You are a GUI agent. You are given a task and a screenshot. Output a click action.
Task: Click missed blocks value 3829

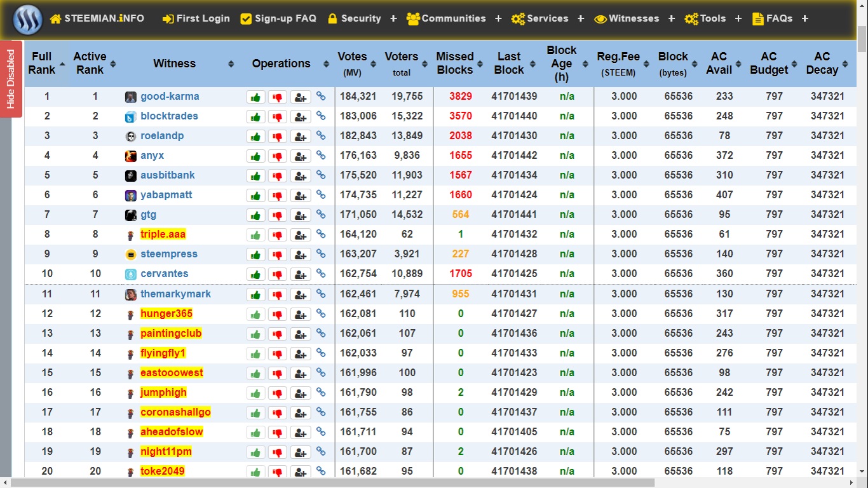(461, 97)
